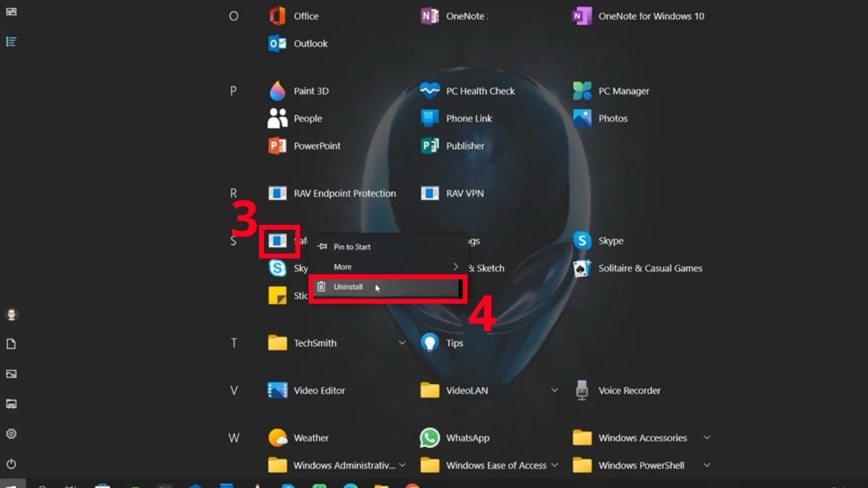Click the letter V section header
Screen dimensions: 868x488
pos(234,390)
